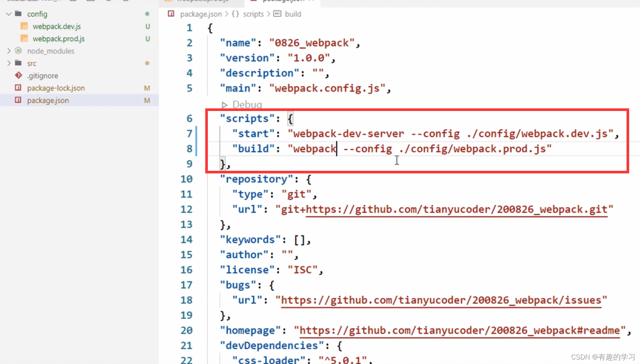Click the "keywords" property key
Screen dimensions: 640x364
pos(250,240)
